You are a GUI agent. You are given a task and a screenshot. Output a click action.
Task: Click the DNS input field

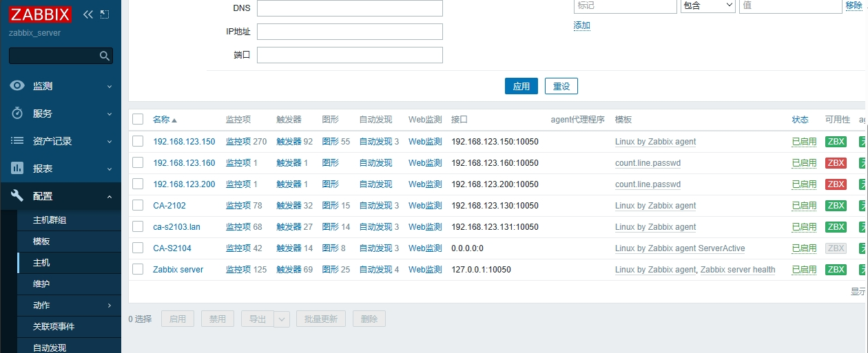point(349,8)
